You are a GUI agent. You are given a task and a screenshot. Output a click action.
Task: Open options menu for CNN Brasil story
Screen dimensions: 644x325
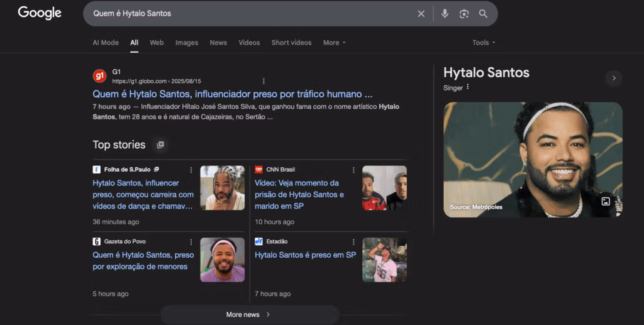pos(353,170)
